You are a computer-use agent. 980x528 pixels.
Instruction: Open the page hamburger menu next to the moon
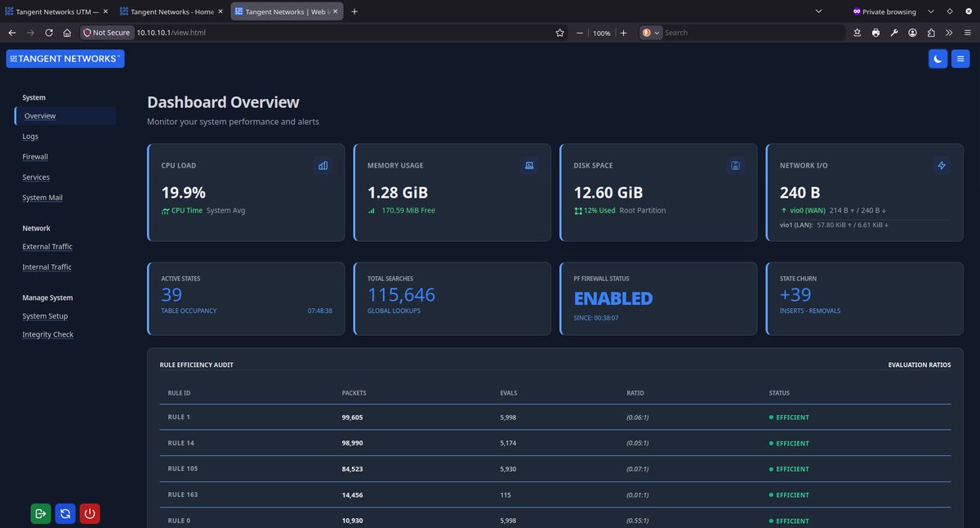pyautogui.click(x=960, y=59)
